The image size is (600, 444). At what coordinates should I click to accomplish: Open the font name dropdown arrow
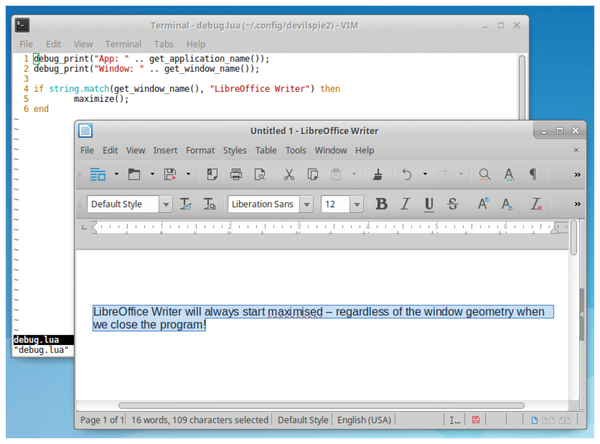point(307,204)
